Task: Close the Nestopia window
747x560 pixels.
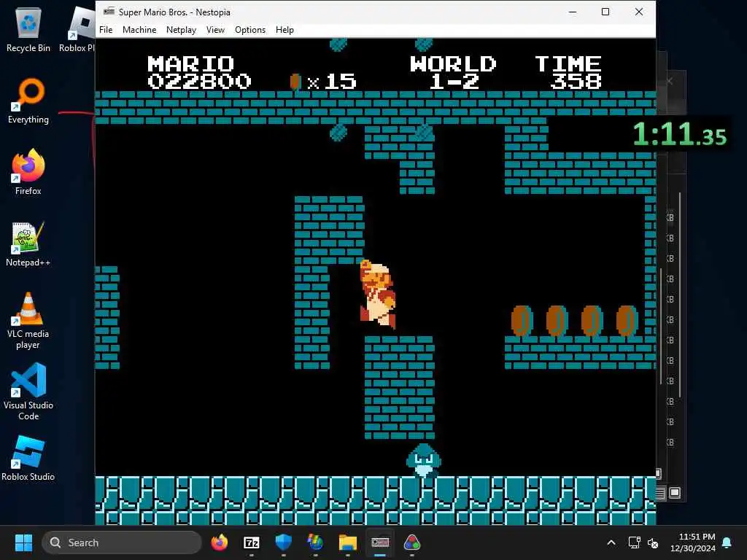Action: (x=639, y=12)
